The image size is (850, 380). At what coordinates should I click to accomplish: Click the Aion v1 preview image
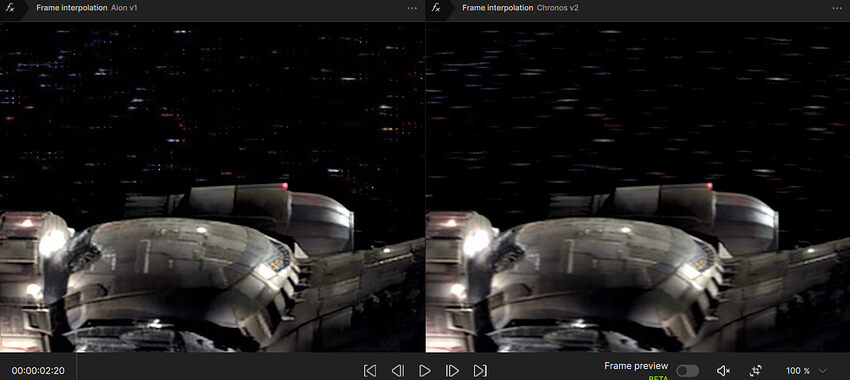coord(212,187)
